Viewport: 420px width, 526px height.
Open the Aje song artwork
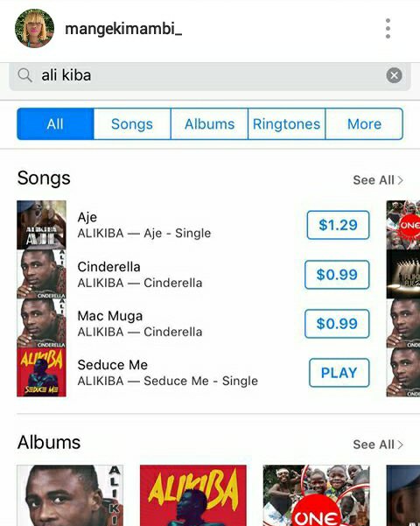tap(42, 225)
